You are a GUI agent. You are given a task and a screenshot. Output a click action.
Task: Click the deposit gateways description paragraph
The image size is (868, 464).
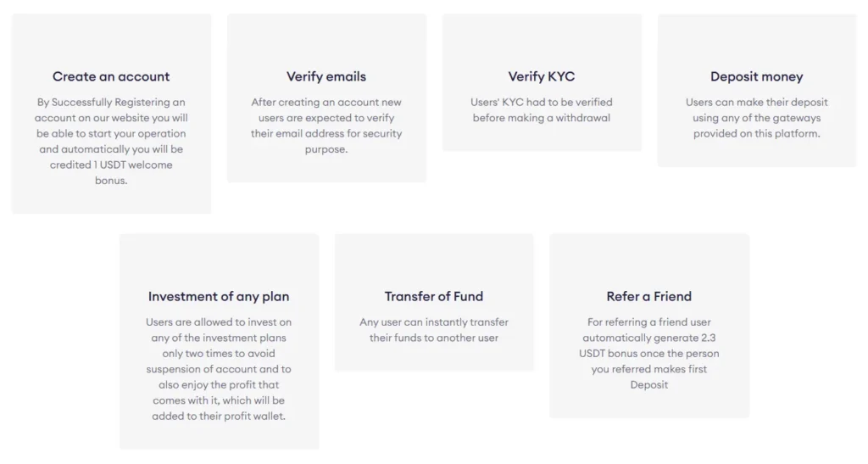click(757, 118)
